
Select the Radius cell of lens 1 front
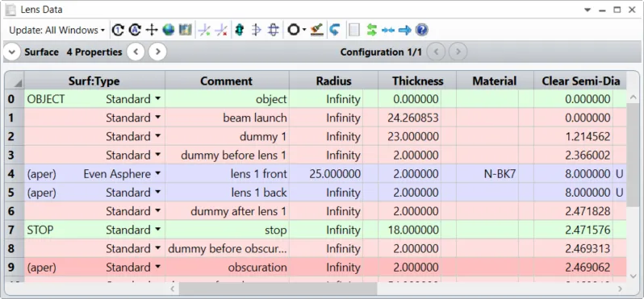click(x=333, y=174)
